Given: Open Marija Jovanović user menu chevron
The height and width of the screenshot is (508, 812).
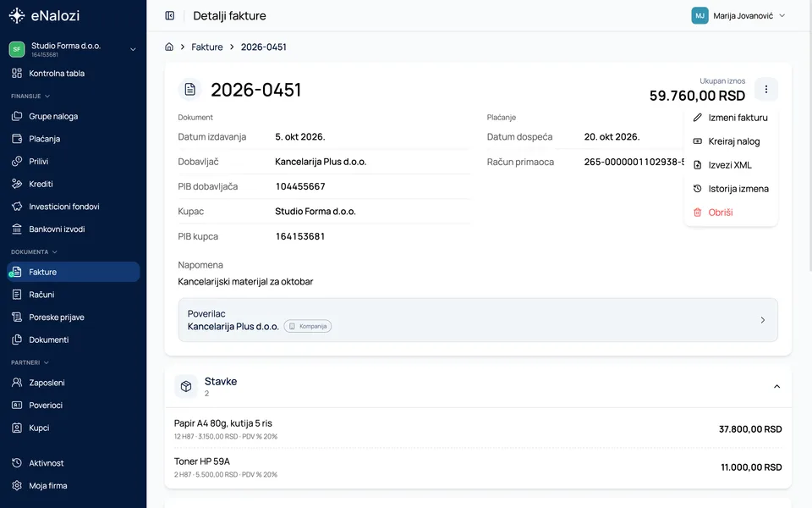Looking at the screenshot, I should pyautogui.click(x=782, y=15).
